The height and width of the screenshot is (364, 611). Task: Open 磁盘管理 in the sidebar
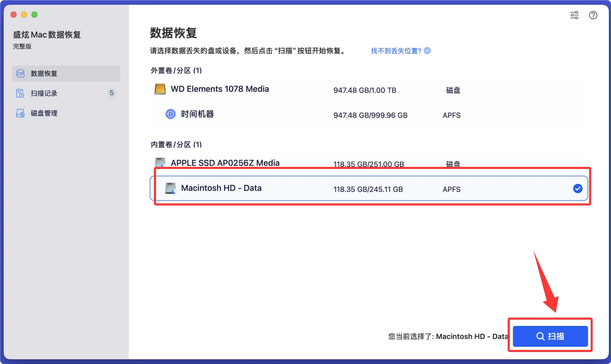66,113
